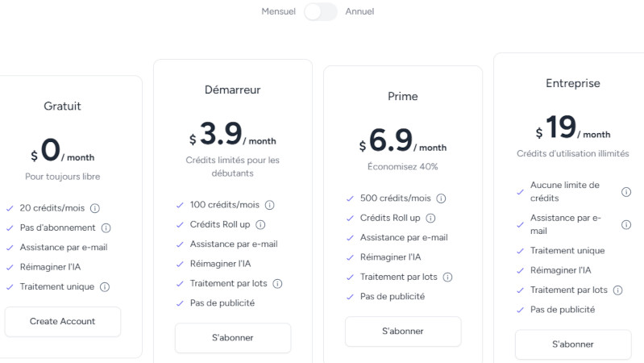Click the Entreprise plan's Traitement par lots info icon

[x=618, y=290]
